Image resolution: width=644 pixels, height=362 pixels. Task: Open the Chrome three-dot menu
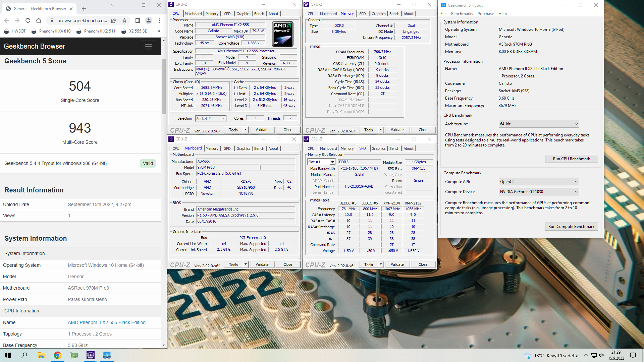tap(159, 20)
